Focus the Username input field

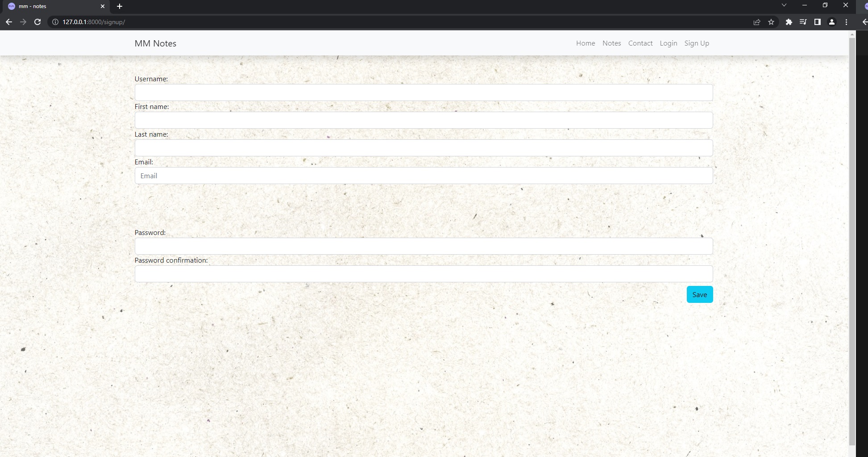424,92
